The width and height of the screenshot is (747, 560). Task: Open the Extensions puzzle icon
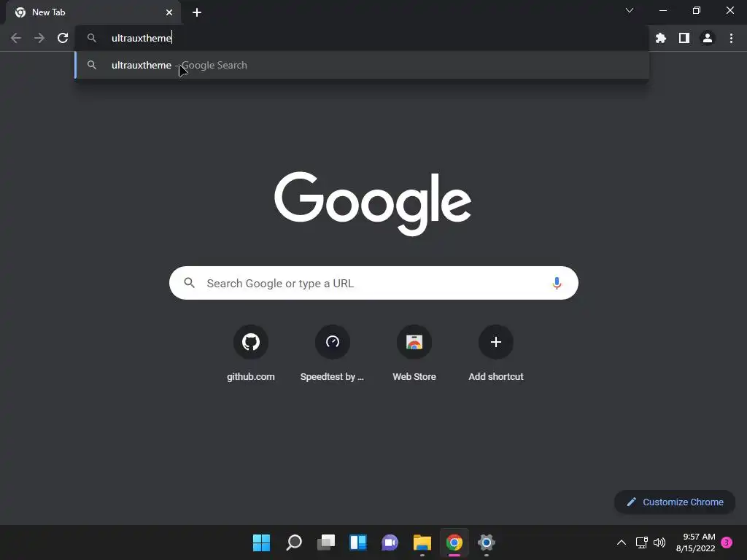(661, 38)
